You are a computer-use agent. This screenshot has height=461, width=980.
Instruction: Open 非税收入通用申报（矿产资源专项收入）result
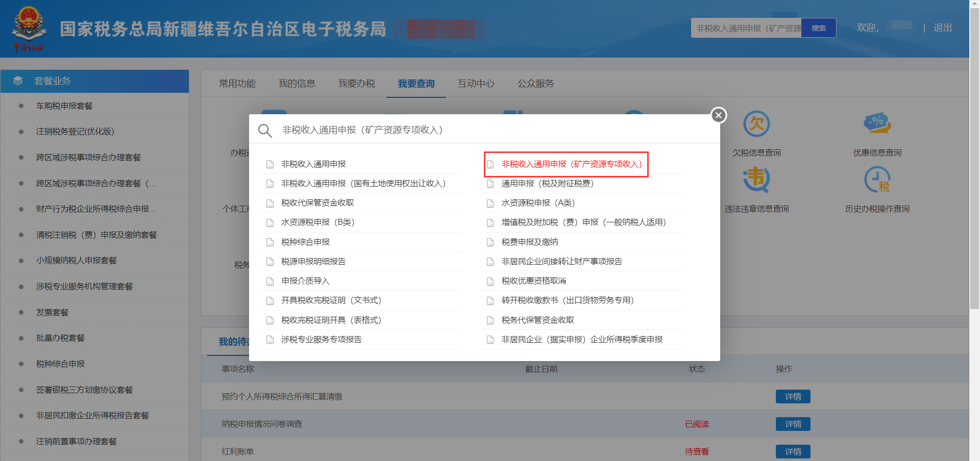(572, 164)
